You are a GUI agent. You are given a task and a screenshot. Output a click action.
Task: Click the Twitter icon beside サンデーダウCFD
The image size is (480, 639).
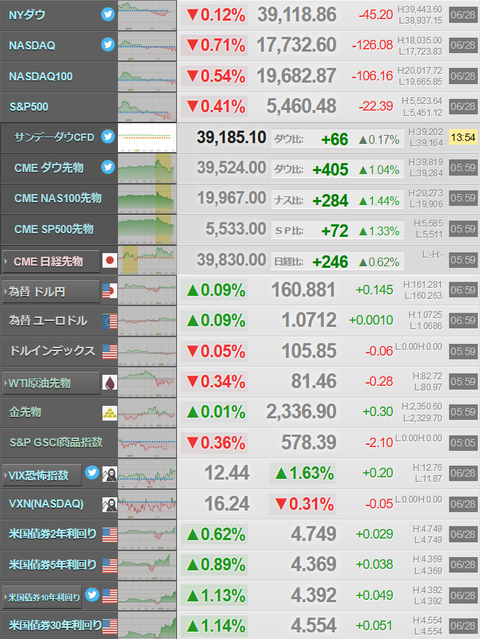[108, 136]
